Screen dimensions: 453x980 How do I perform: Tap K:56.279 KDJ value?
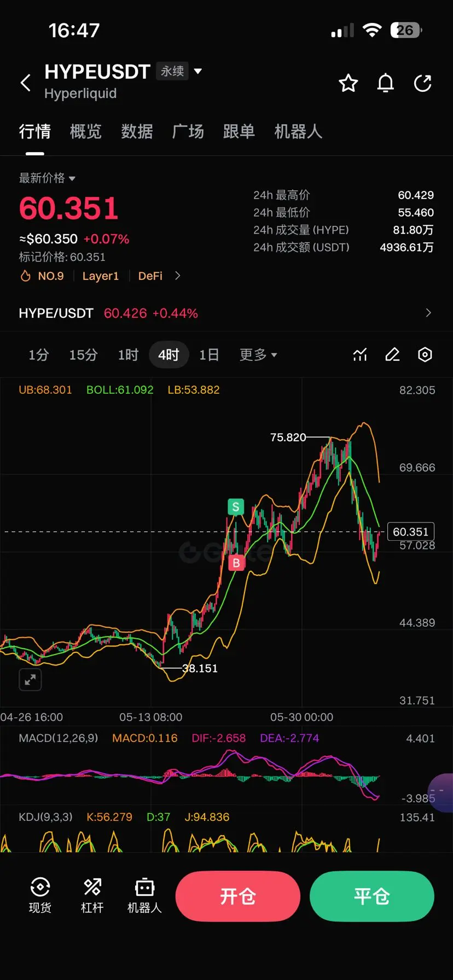(x=109, y=817)
